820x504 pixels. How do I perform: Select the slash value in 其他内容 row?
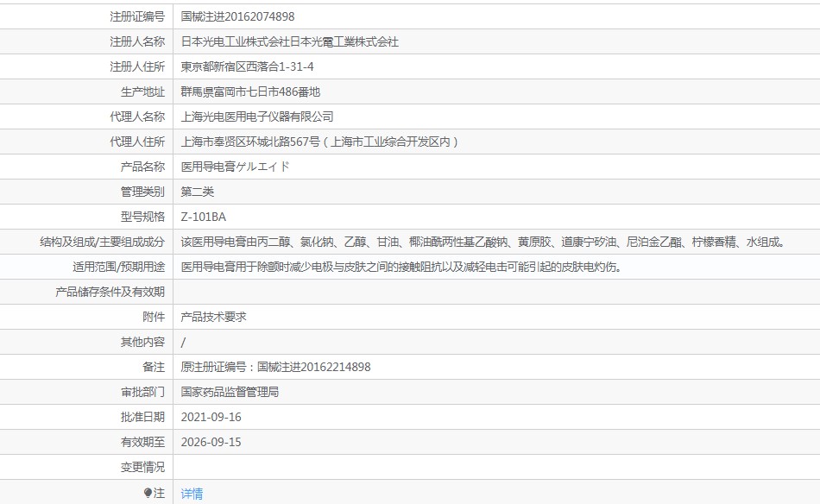pyautogui.click(x=183, y=343)
